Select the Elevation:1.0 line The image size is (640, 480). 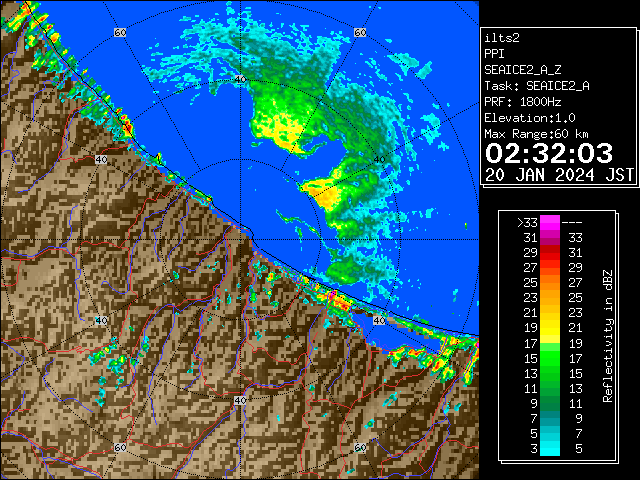point(529,118)
